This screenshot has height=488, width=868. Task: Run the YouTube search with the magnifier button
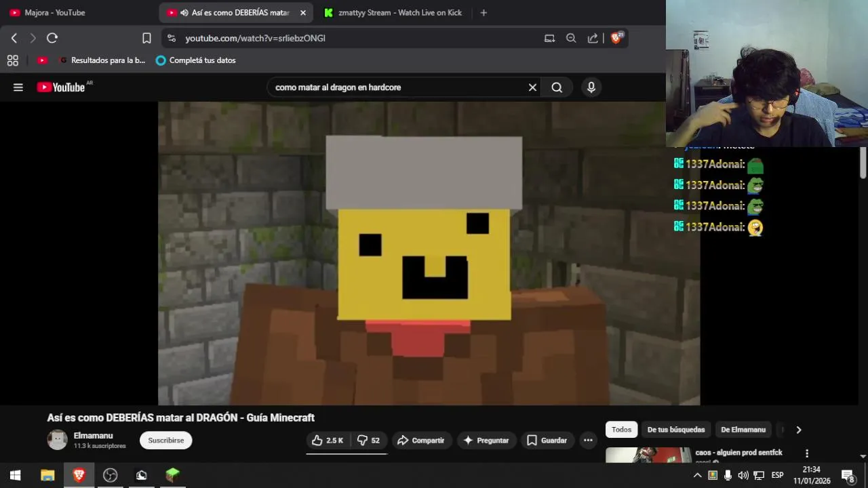[x=557, y=87]
